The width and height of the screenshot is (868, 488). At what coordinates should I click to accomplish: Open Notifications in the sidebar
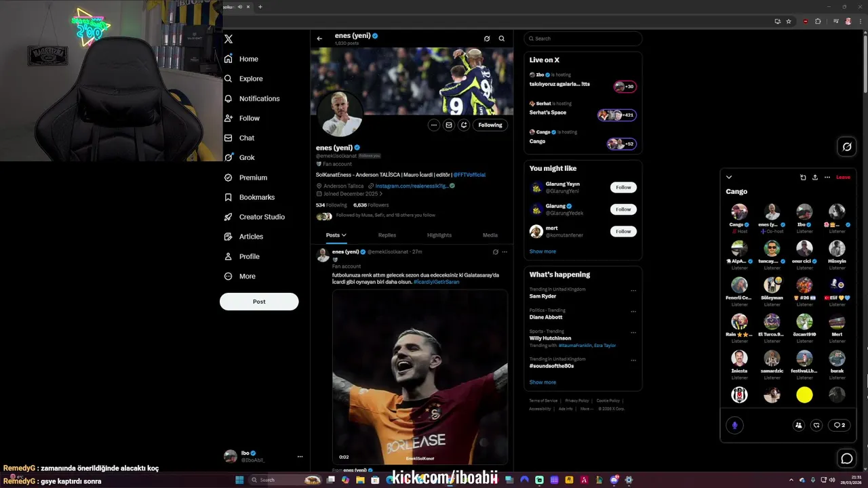(252, 98)
